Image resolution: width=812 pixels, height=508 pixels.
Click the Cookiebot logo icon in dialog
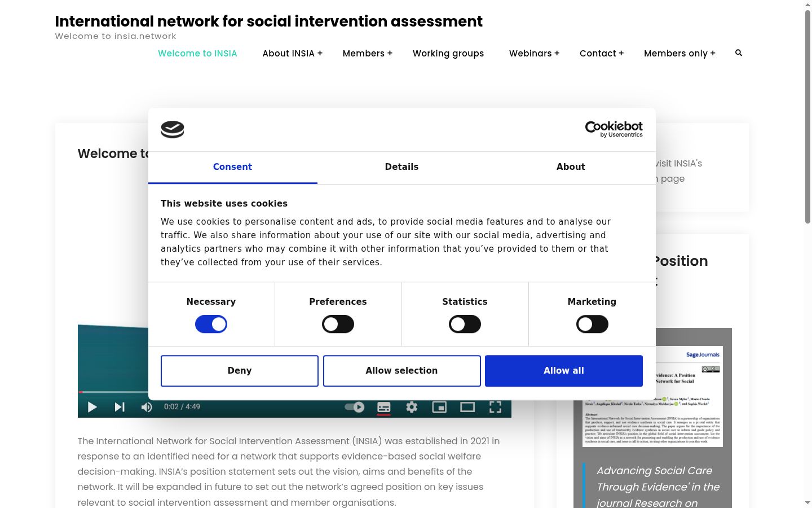pos(173,130)
